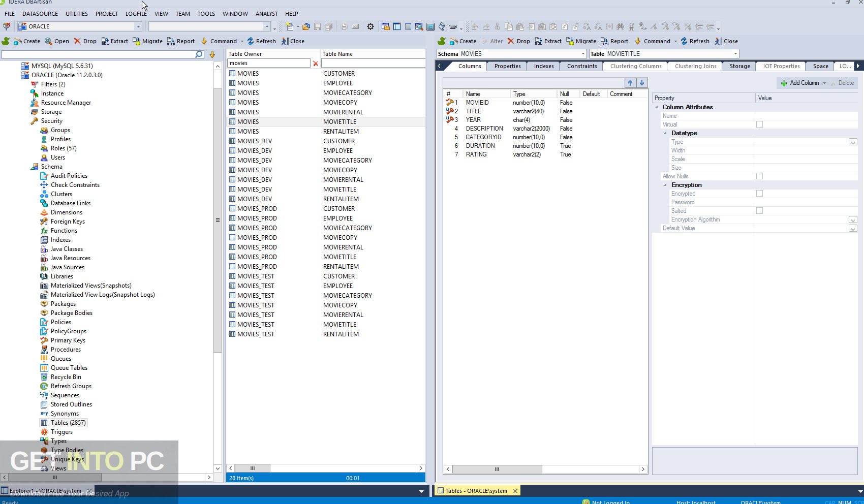The height and width of the screenshot is (504, 864).
Task: Click the Table Name column header
Action: click(x=373, y=54)
